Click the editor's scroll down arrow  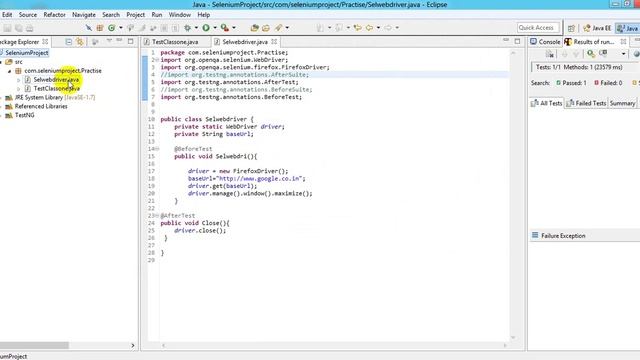point(513,338)
